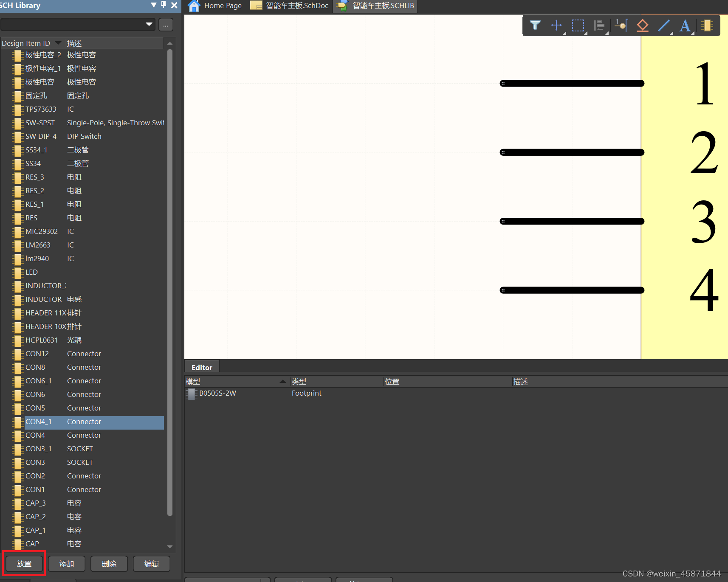Screen dimensions: 728x582
Task: Click the Selection Filter funnel icon
Action: coord(535,25)
